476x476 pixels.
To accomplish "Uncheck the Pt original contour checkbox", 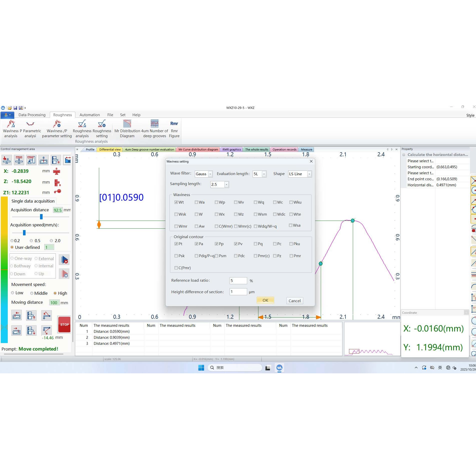I will point(176,244).
